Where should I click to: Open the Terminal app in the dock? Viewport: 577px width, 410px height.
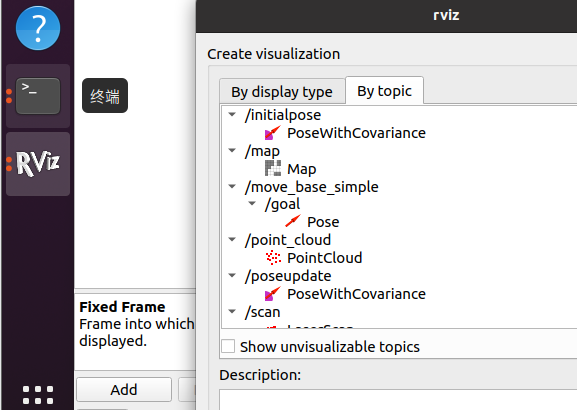[38, 96]
